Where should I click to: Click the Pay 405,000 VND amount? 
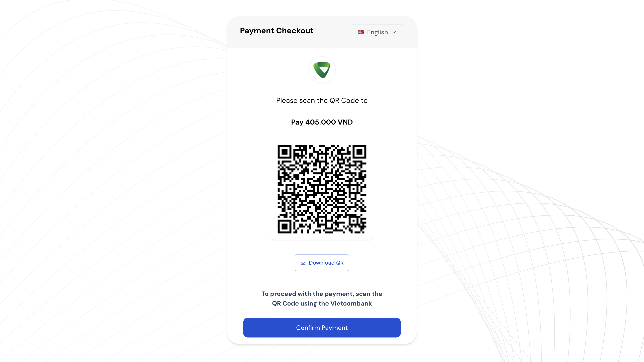point(322,122)
